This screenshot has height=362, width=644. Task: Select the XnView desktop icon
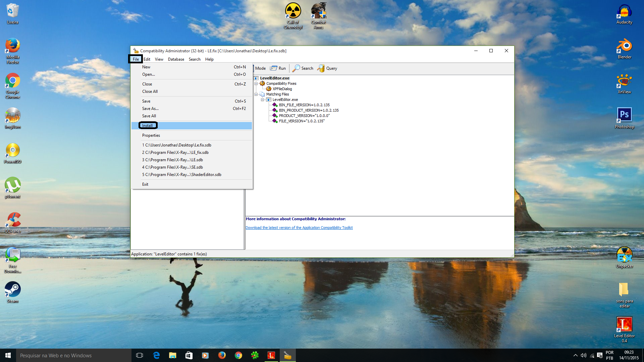(x=624, y=84)
